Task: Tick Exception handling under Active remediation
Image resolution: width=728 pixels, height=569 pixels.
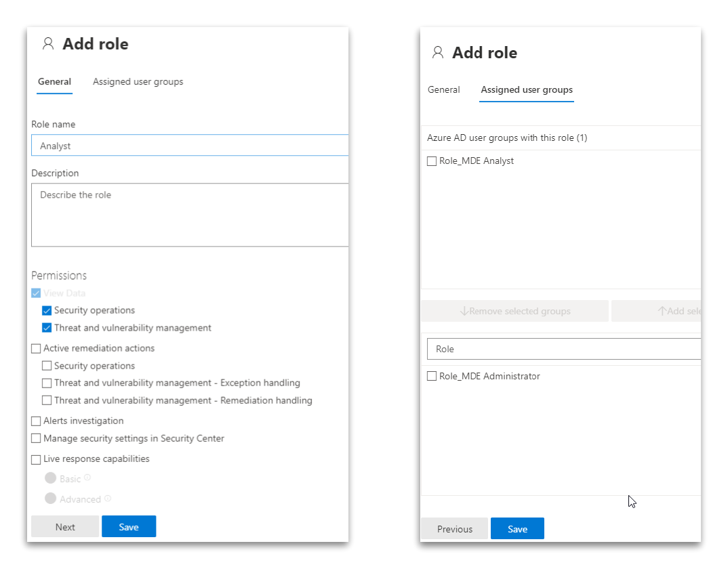Action: coord(47,383)
